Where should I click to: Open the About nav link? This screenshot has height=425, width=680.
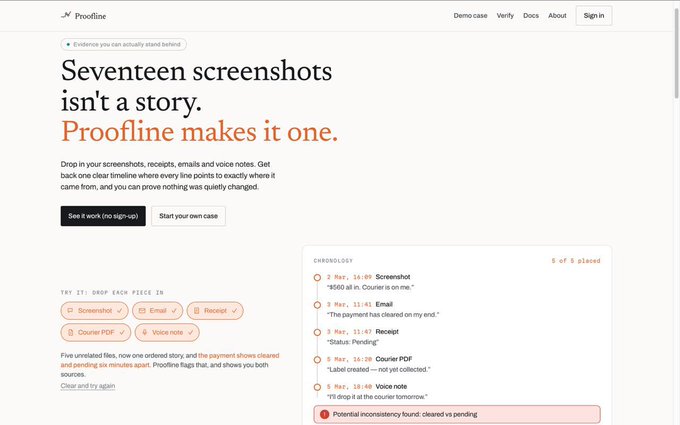[557, 16]
